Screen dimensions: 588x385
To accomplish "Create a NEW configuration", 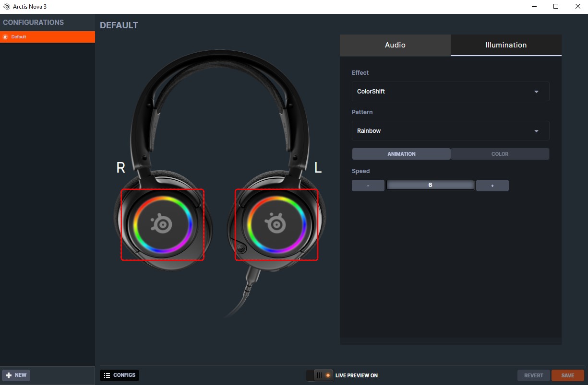I will click(16, 375).
